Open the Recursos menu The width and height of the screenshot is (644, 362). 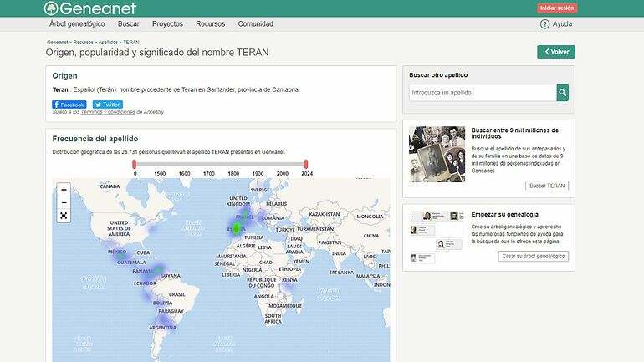(x=210, y=23)
